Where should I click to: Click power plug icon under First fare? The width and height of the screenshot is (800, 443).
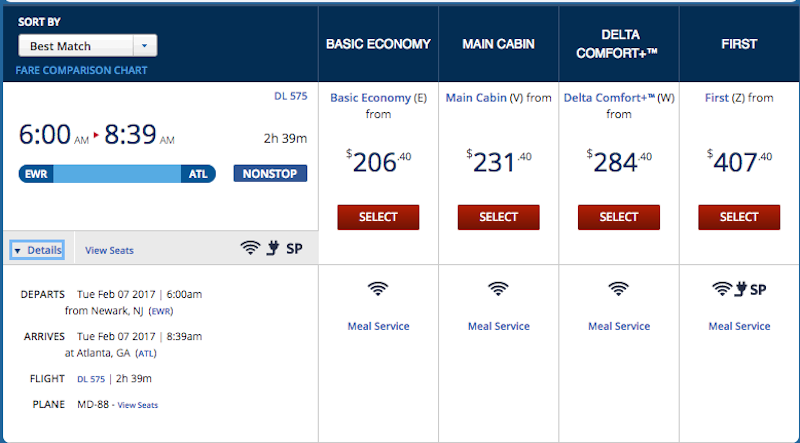click(x=740, y=289)
